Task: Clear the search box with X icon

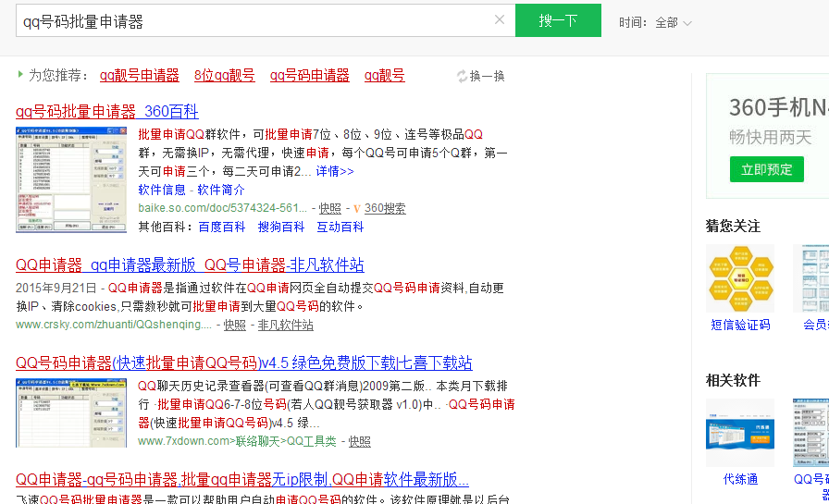Action: pos(499,20)
